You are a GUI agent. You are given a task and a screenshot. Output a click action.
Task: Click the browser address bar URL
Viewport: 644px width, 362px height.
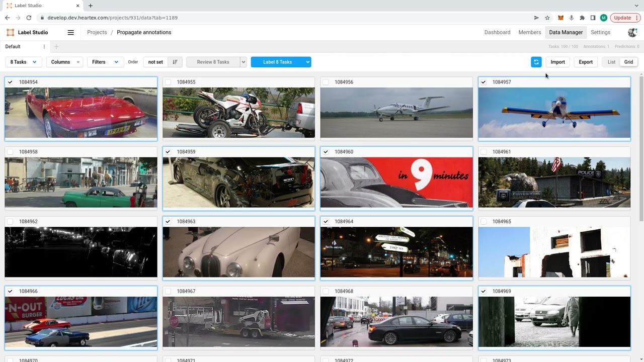tap(112, 18)
